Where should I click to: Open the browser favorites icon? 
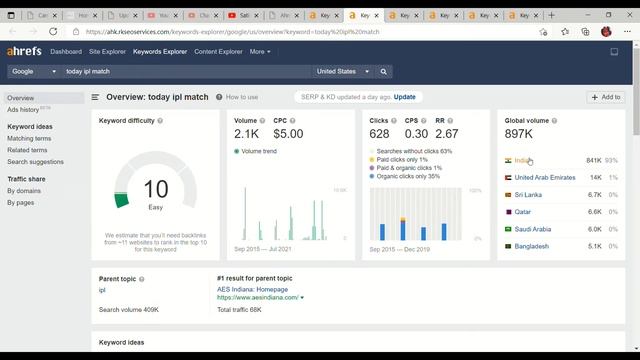(565, 32)
